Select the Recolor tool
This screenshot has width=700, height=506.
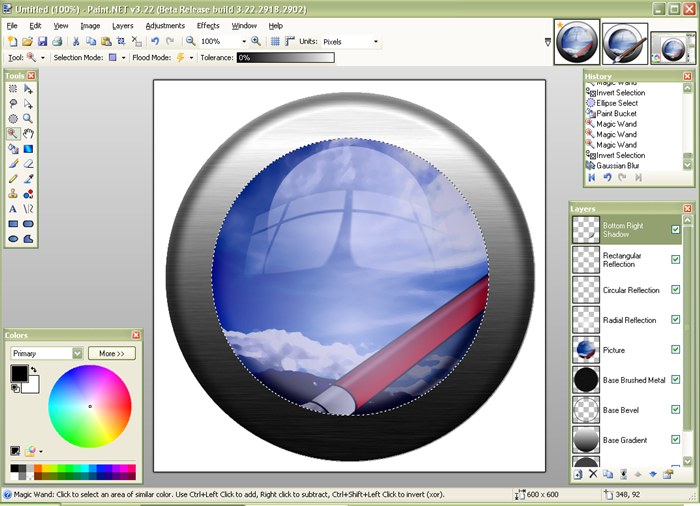pyautogui.click(x=28, y=194)
